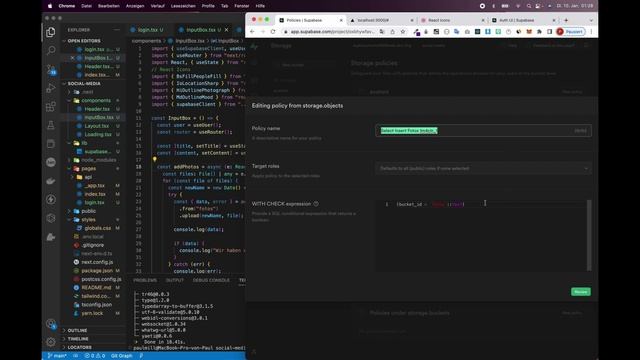Collapse the pages folder

tap(89, 169)
